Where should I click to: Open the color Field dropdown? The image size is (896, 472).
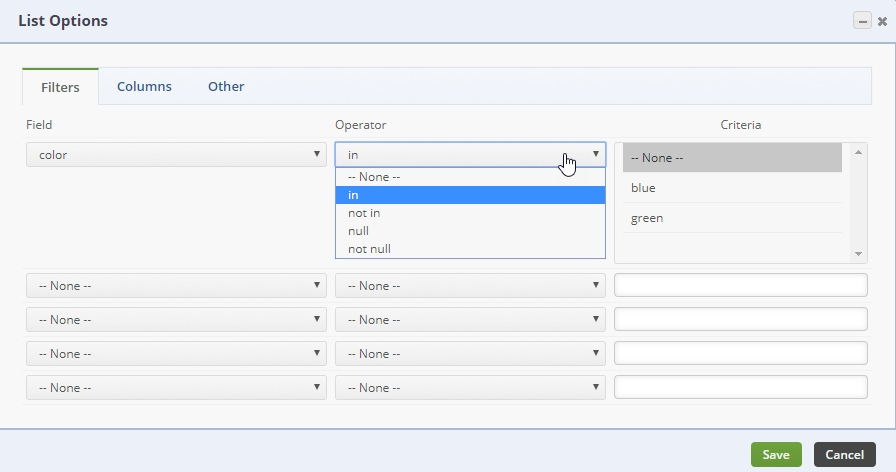[x=176, y=155]
